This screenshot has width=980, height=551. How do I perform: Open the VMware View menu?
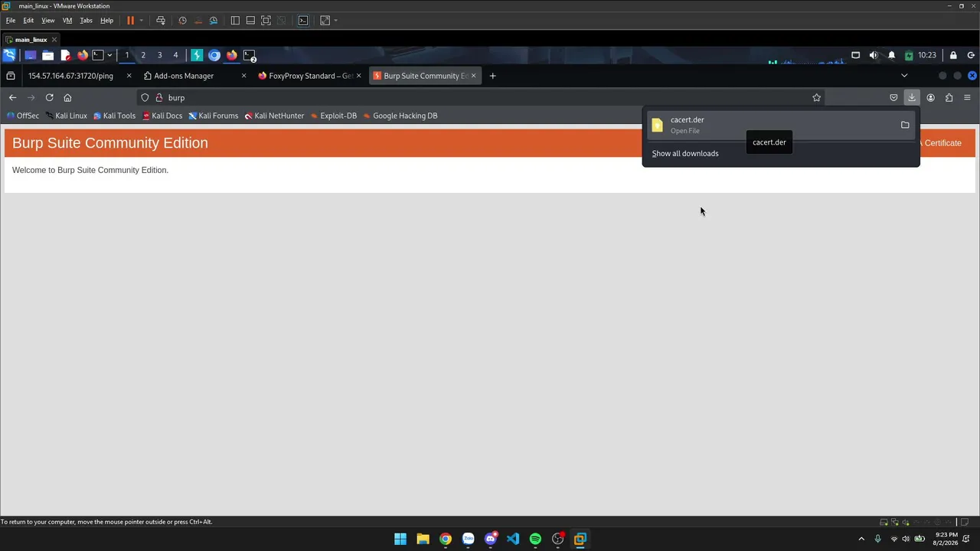pyautogui.click(x=47, y=21)
